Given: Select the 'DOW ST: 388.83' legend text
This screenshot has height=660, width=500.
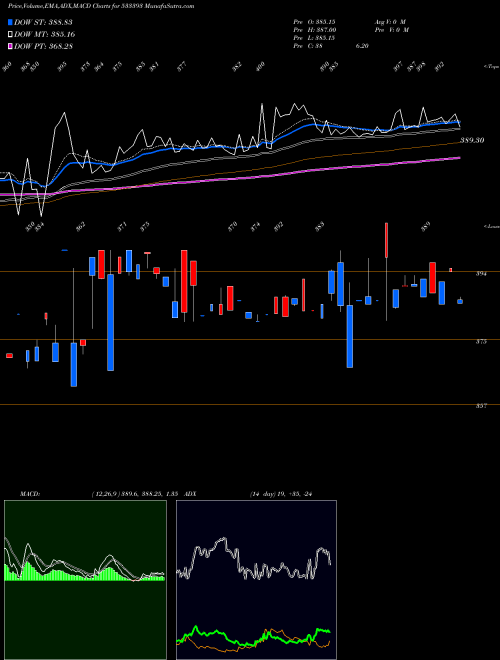Looking at the screenshot, I should point(44,22).
